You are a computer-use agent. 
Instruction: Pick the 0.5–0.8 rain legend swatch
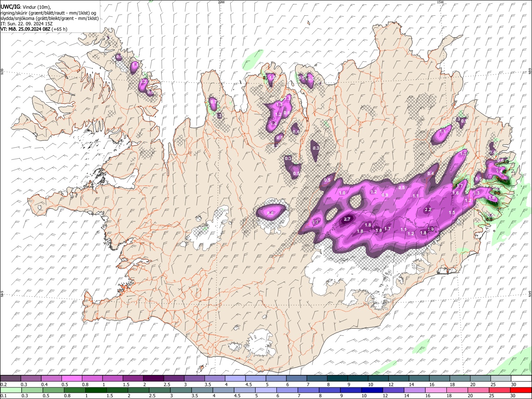tap(53, 390)
